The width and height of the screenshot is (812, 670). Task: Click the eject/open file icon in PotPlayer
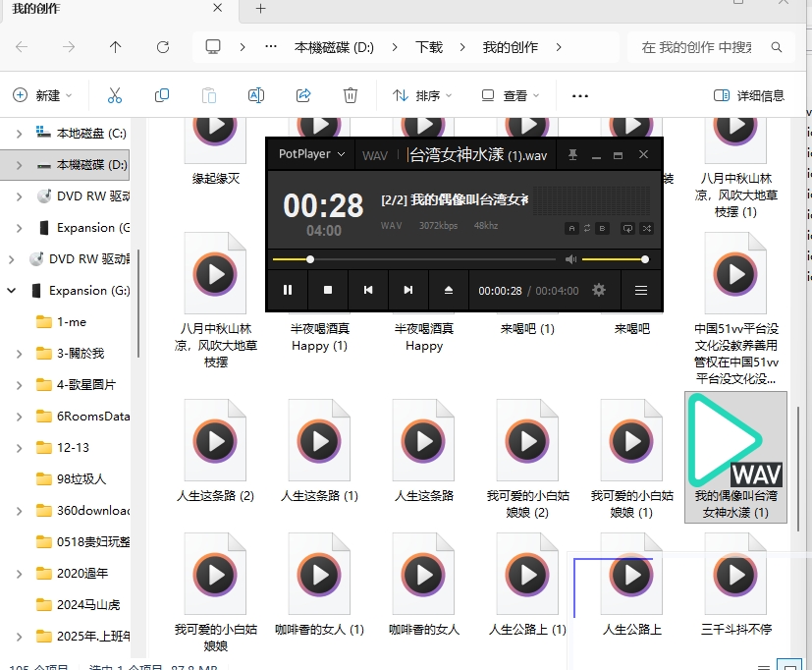449,291
